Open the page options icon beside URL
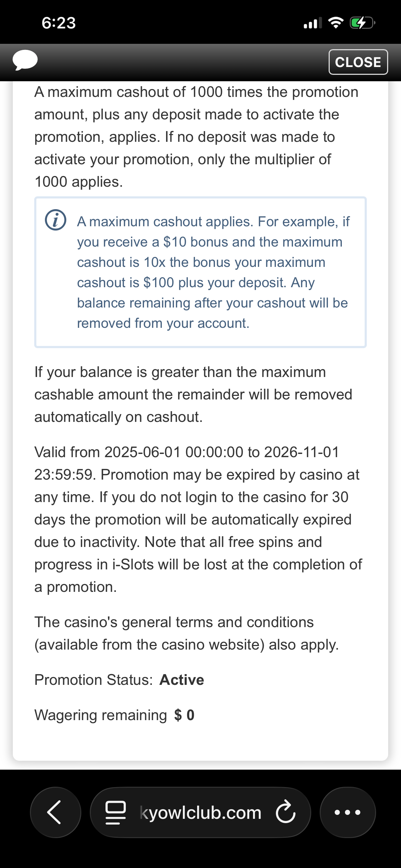Image resolution: width=401 pixels, height=868 pixels. pos(115,812)
